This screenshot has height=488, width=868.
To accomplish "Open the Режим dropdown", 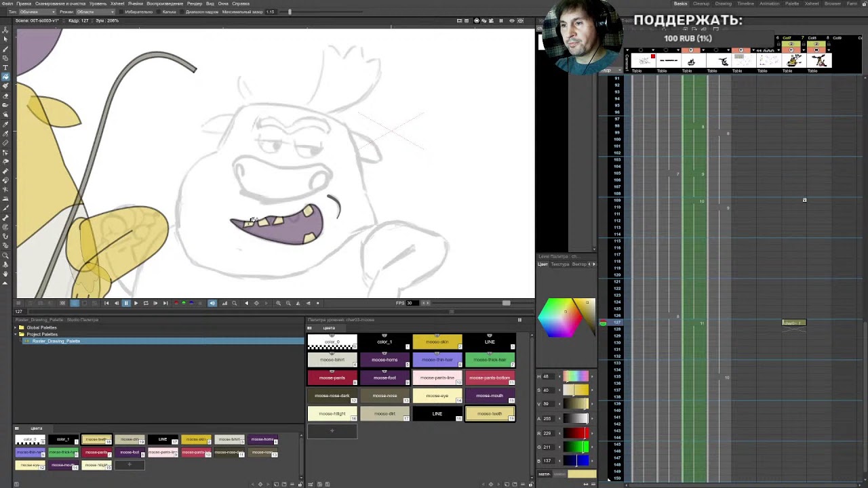I will click(x=96, y=12).
